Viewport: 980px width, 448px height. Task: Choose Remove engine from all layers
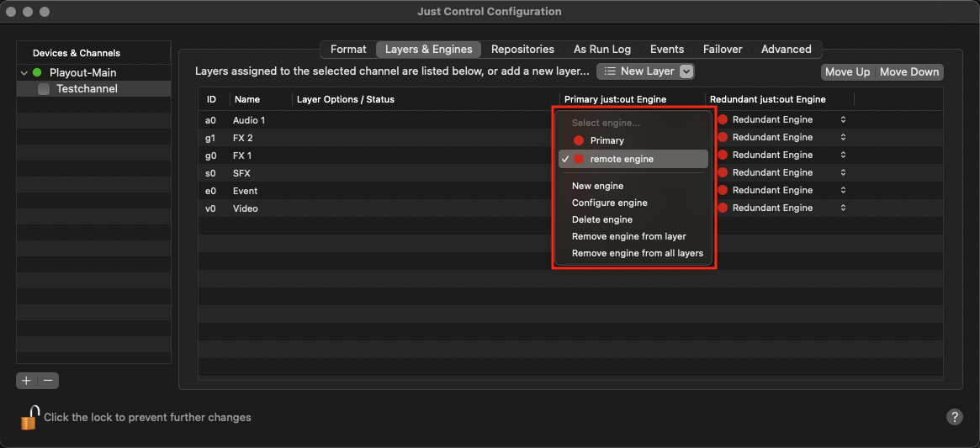point(633,254)
